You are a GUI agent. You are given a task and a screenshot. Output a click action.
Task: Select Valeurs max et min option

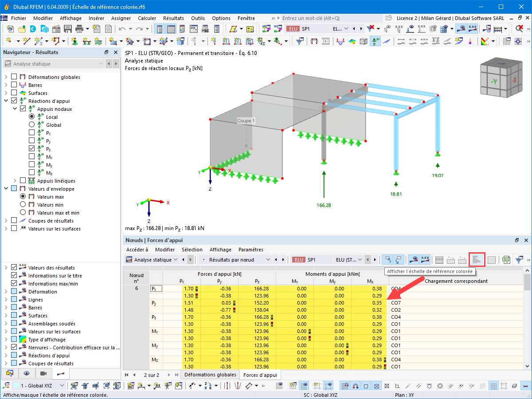23,213
